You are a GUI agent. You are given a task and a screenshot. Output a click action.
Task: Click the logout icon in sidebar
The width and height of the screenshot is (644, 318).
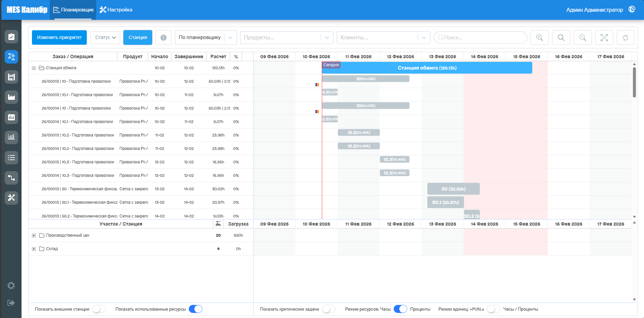[x=11, y=303]
